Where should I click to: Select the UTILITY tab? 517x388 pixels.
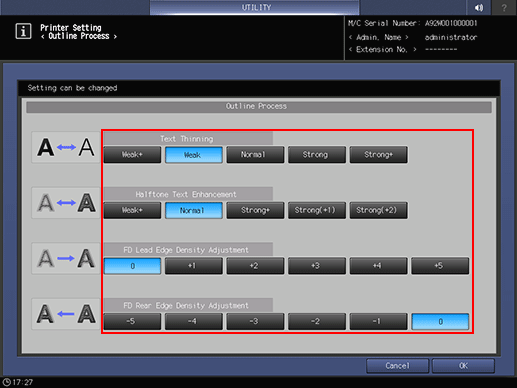click(x=255, y=7)
